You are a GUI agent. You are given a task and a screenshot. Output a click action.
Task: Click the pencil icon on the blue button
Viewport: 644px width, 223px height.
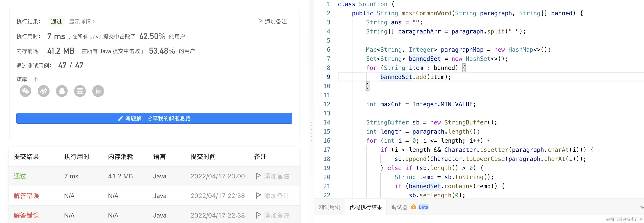click(x=120, y=118)
